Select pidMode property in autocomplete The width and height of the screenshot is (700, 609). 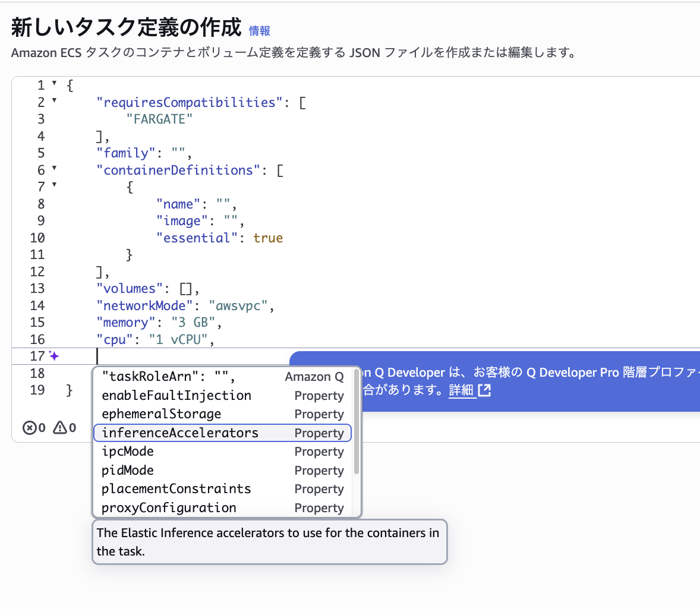point(128,471)
